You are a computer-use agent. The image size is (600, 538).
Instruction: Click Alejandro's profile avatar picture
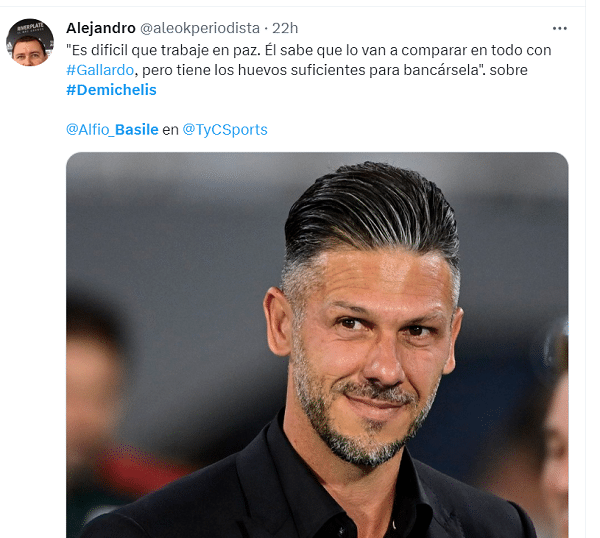[30, 42]
